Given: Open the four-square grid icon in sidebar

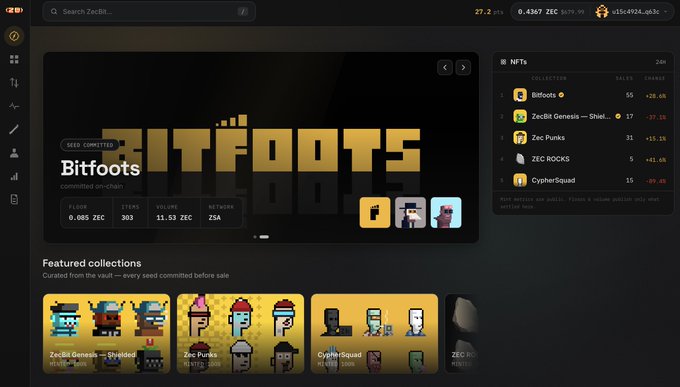Looking at the screenshot, I should [14, 59].
